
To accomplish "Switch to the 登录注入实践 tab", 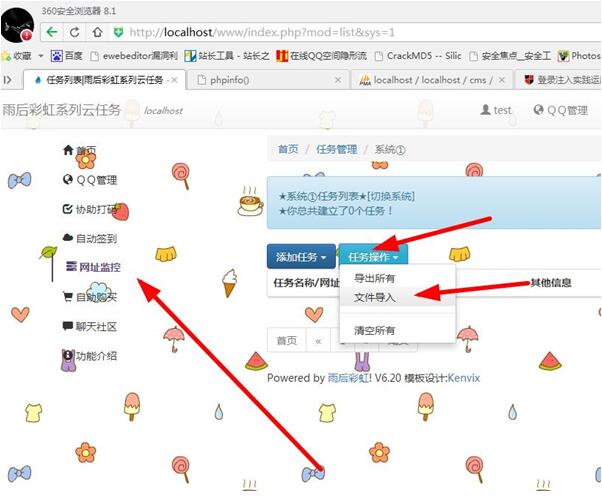I will tap(557, 80).
